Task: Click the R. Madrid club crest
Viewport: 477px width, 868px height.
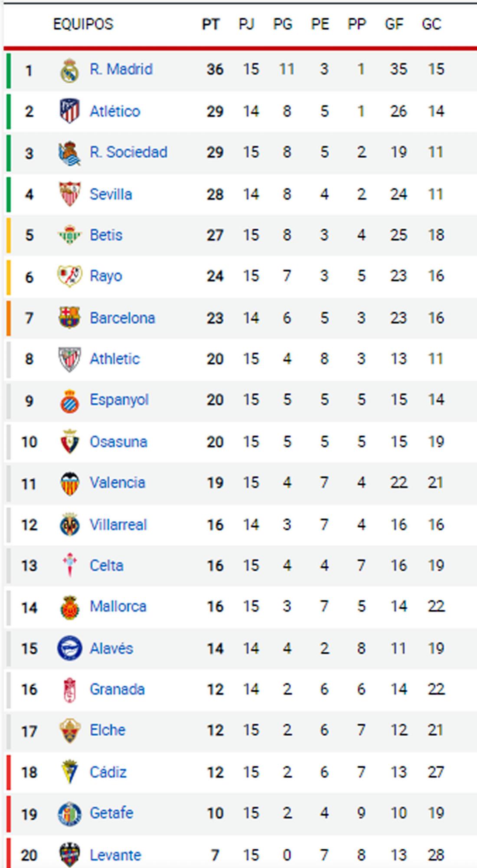Action: [69, 70]
